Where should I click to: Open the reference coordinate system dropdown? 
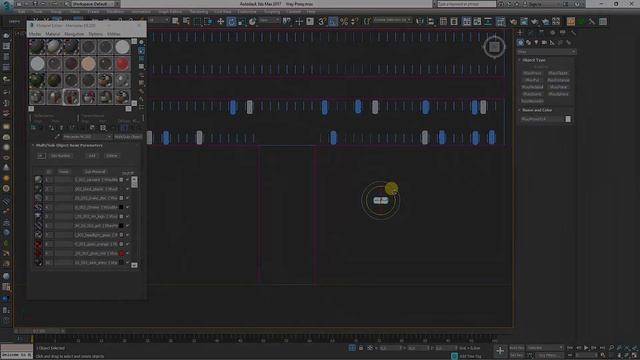pyautogui.click(x=268, y=20)
